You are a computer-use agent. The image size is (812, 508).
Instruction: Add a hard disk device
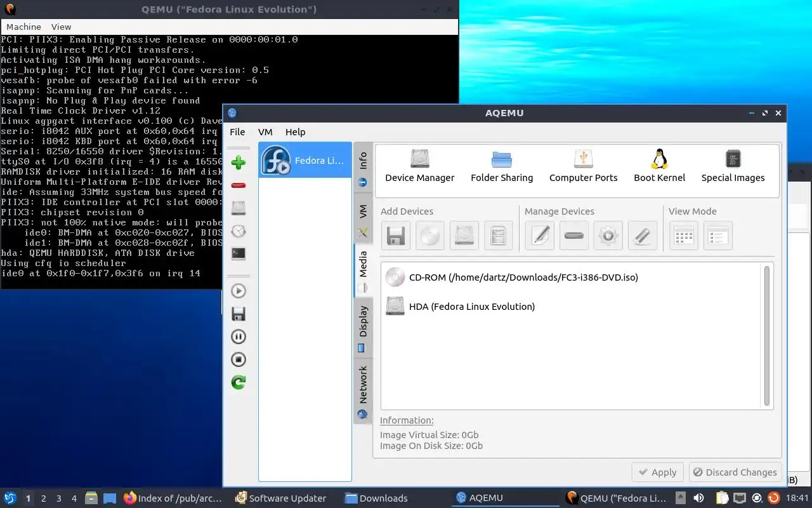coord(464,236)
